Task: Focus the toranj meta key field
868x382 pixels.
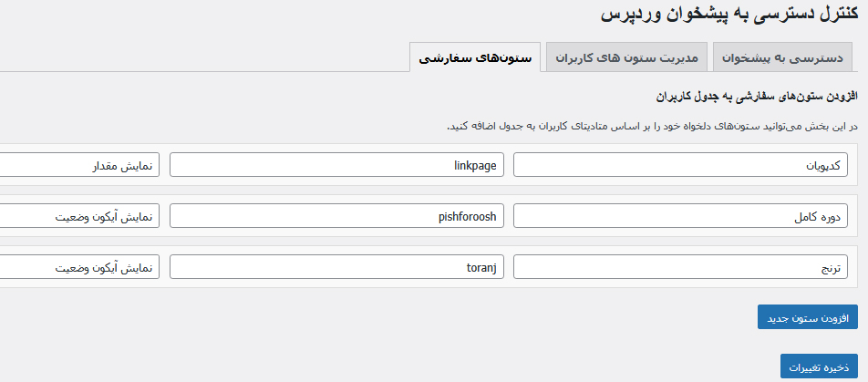Action: [x=337, y=267]
